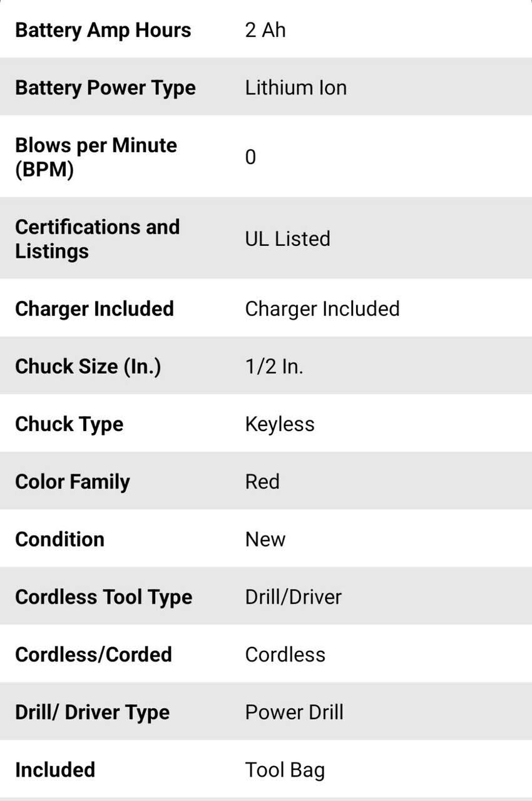The width and height of the screenshot is (532, 801).
Task: Tap the Drill/Driver value
Action: pyautogui.click(x=293, y=597)
